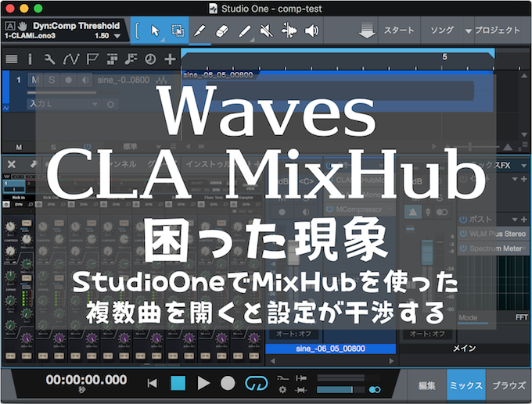The height and width of the screenshot is (404, 532).
Task: Click the time display 00:00:00.000
Action: pos(87,380)
